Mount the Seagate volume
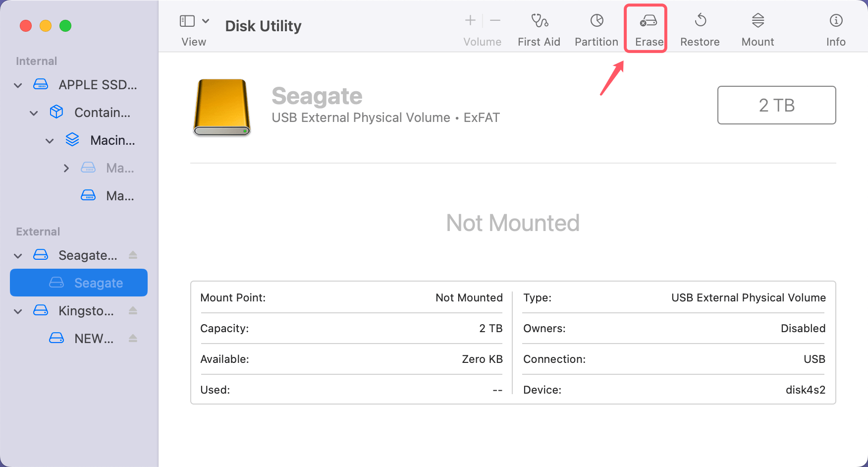This screenshot has height=467, width=868. tap(757, 28)
